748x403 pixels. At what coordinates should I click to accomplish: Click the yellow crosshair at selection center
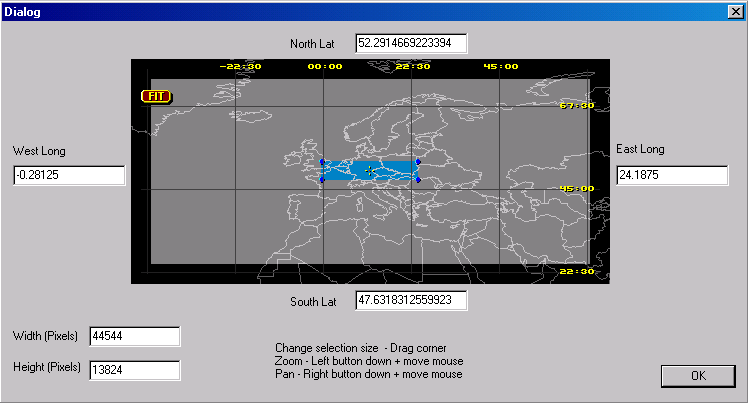coord(369,171)
